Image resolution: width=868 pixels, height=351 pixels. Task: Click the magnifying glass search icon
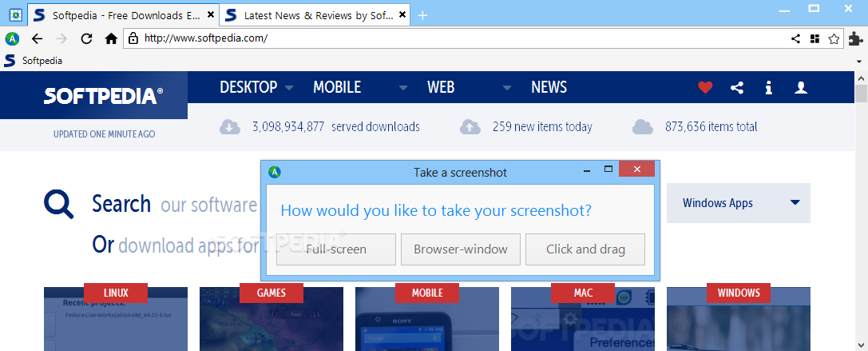coord(58,205)
